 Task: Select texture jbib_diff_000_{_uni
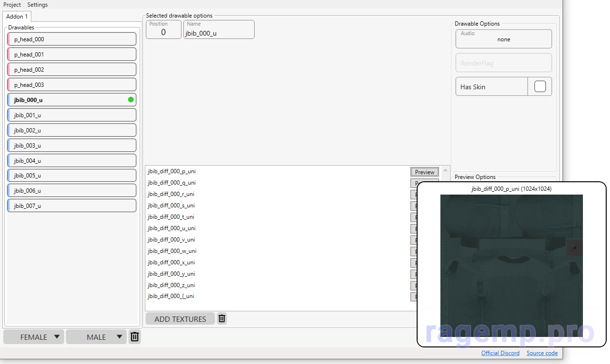(x=171, y=296)
